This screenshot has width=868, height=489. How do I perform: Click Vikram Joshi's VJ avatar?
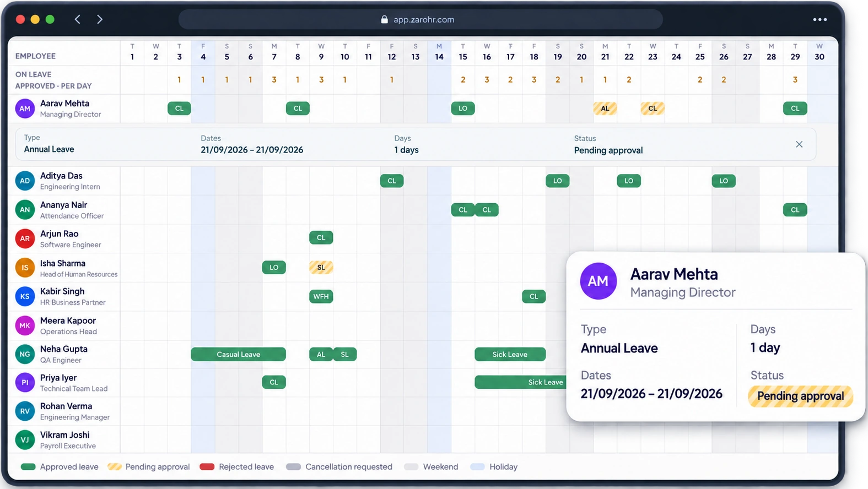[25, 439]
